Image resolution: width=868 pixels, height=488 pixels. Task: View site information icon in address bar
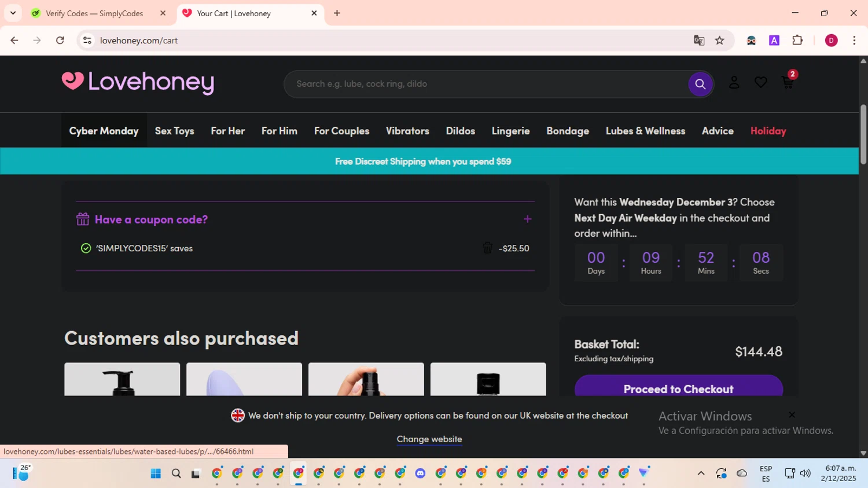pyautogui.click(x=87, y=40)
